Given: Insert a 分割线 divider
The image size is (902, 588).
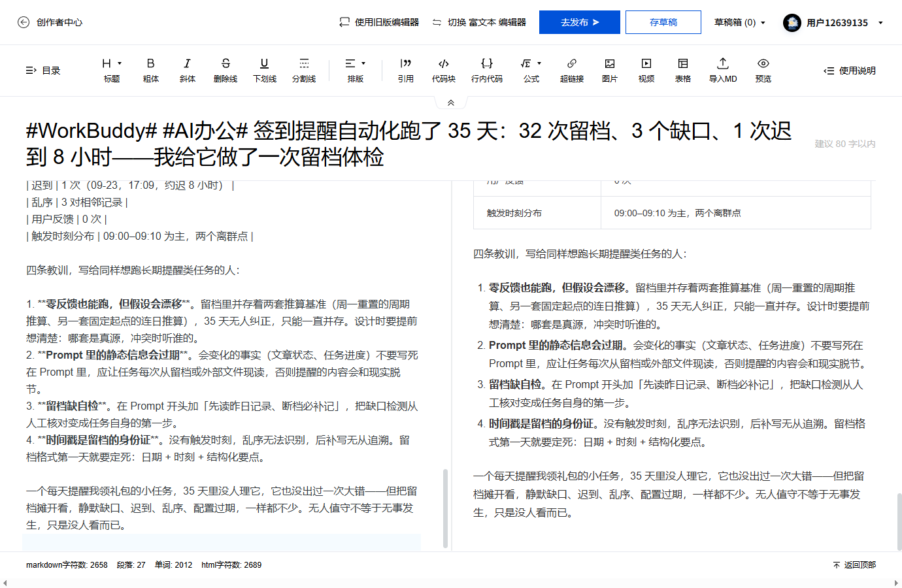Looking at the screenshot, I should 304,70.
